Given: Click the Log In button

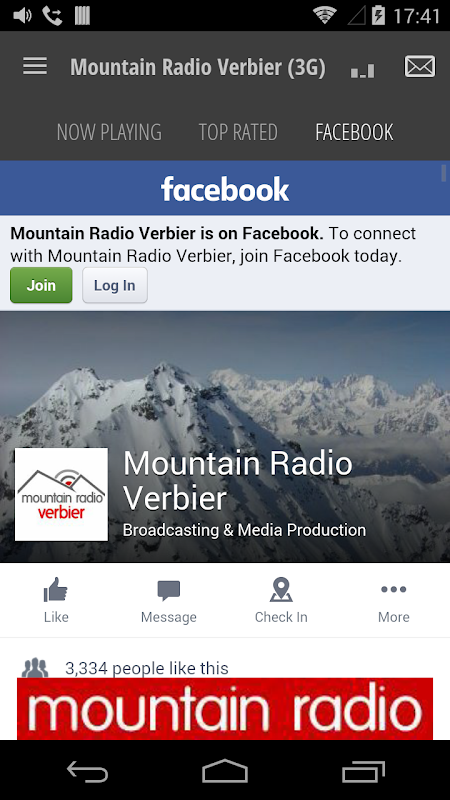Looking at the screenshot, I should click(115, 285).
